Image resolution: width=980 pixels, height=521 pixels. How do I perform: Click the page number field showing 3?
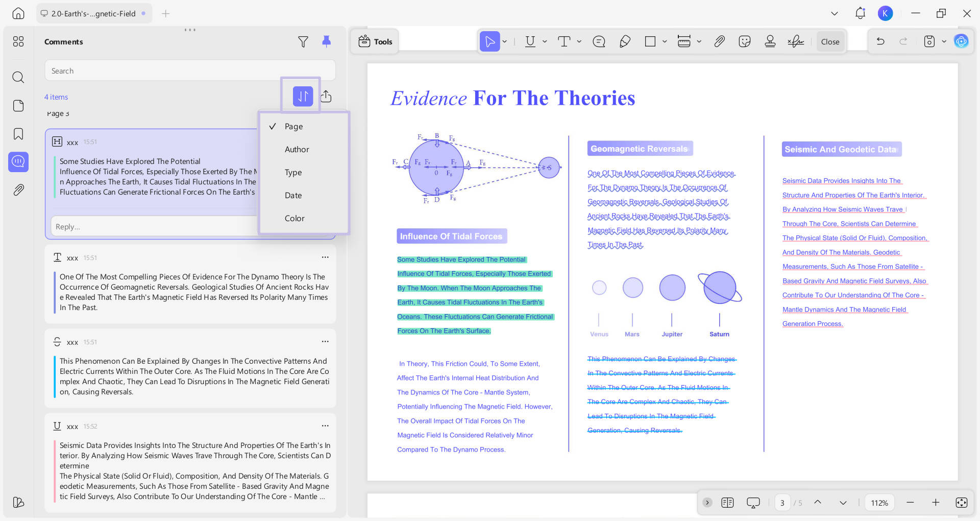point(782,503)
